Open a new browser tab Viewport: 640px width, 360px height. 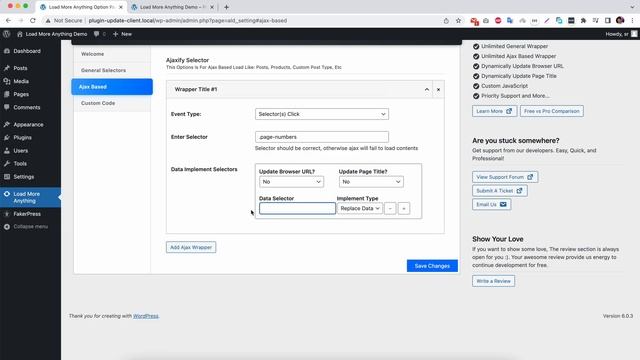click(x=226, y=7)
